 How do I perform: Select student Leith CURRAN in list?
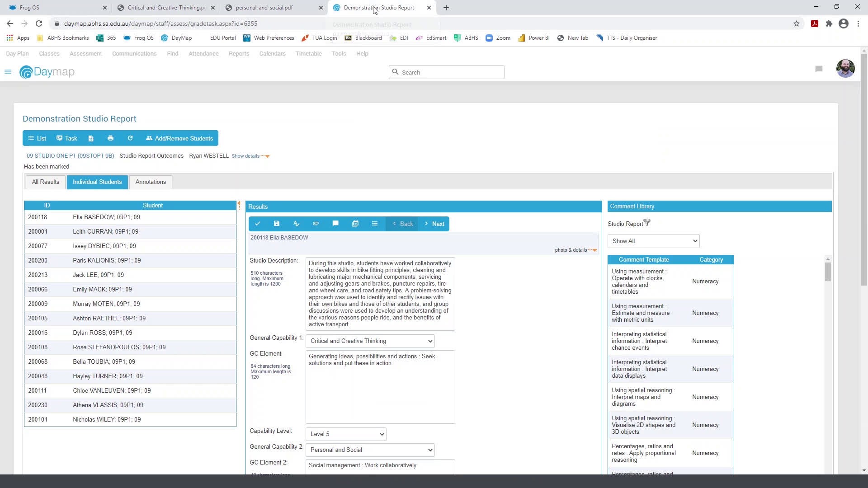(x=105, y=231)
